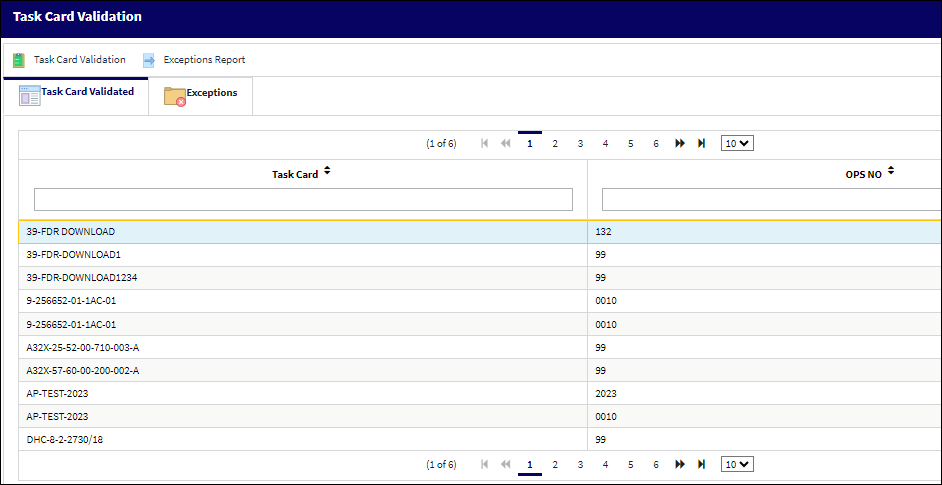Select the 39-FDR DOWNLOAD row
The width and height of the screenshot is (942, 485).
click(480, 231)
